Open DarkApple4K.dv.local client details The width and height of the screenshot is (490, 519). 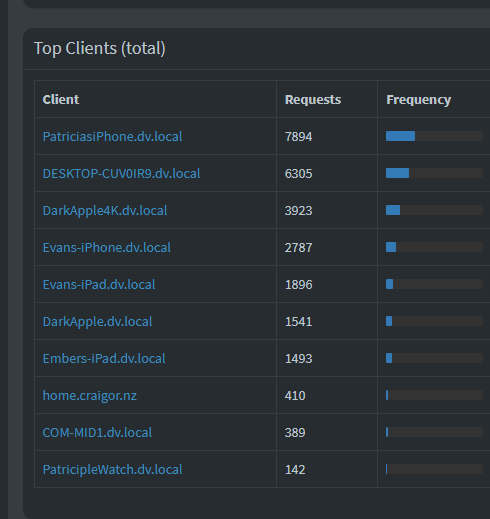point(105,210)
